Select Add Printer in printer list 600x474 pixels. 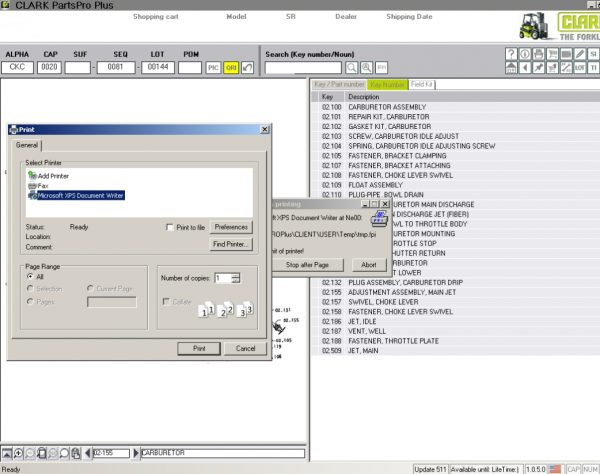coord(49,176)
